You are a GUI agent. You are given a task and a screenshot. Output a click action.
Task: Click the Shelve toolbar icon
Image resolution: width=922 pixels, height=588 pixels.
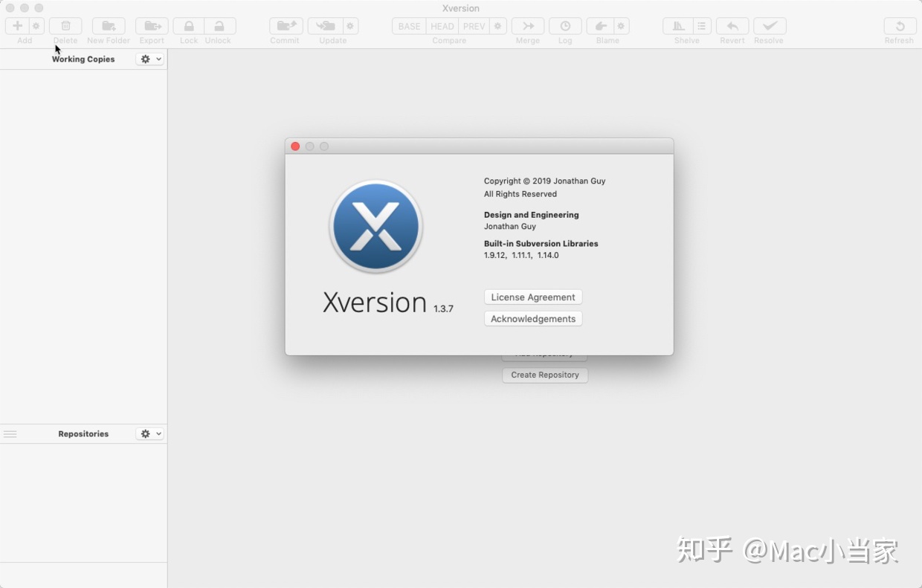678,26
